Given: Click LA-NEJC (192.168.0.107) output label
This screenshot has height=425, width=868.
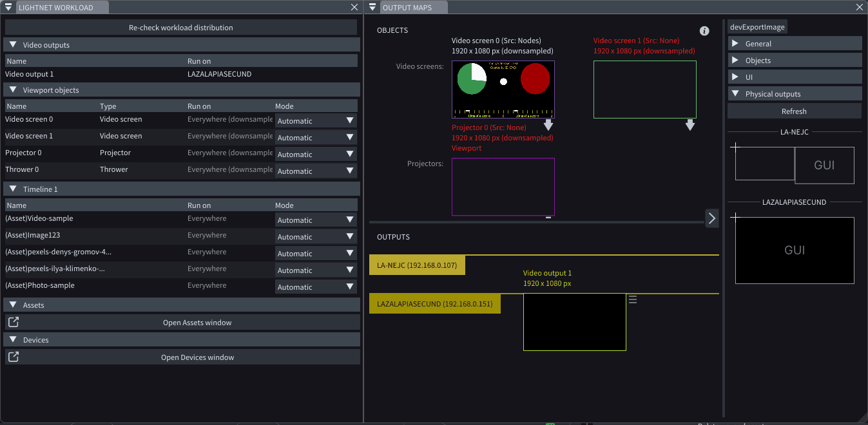Looking at the screenshot, I should [x=417, y=265].
